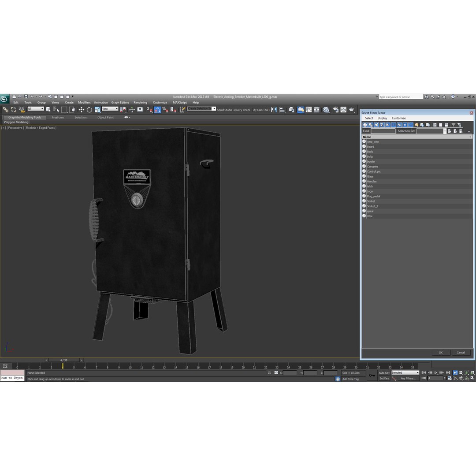Open Edit Named Selection Sets

click(x=182, y=110)
